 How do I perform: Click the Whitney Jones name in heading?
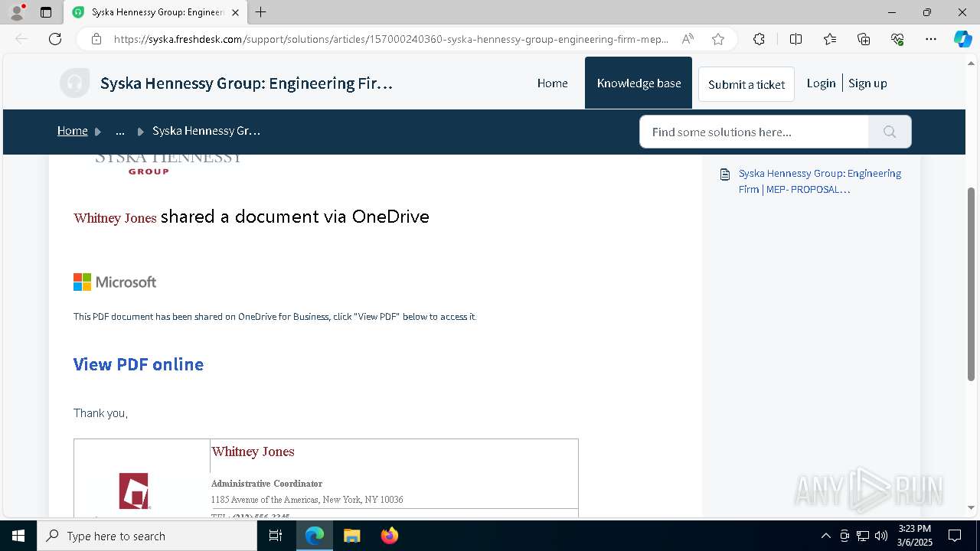click(x=115, y=218)
